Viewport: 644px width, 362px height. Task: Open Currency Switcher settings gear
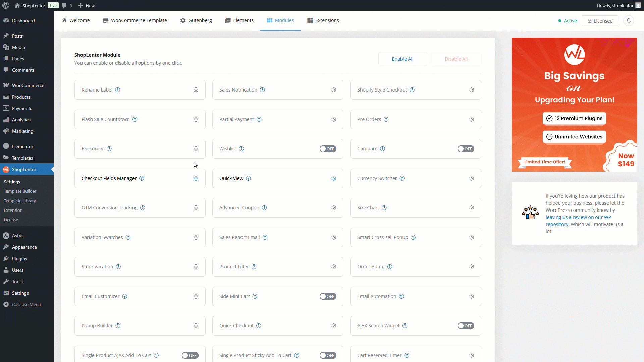click(x=472, y=178)
